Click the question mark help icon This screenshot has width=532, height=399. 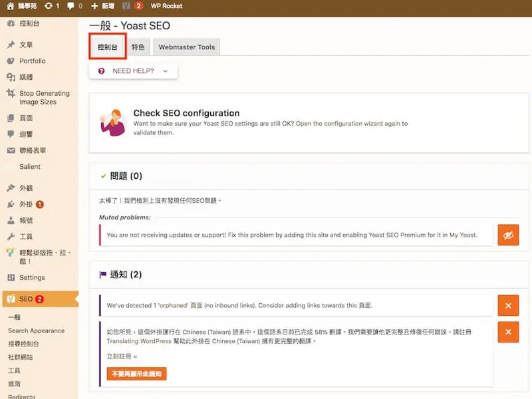coord(101,71)
